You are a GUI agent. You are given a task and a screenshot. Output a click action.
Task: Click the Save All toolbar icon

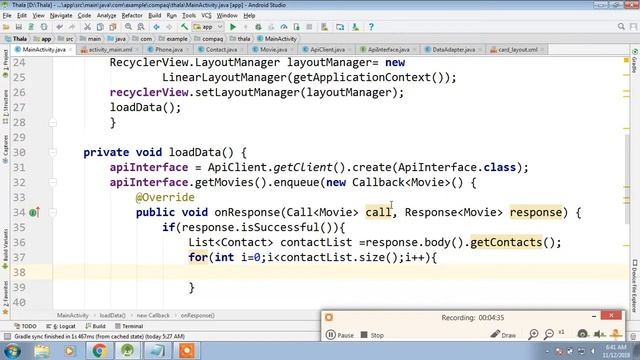tap(18, 27)
